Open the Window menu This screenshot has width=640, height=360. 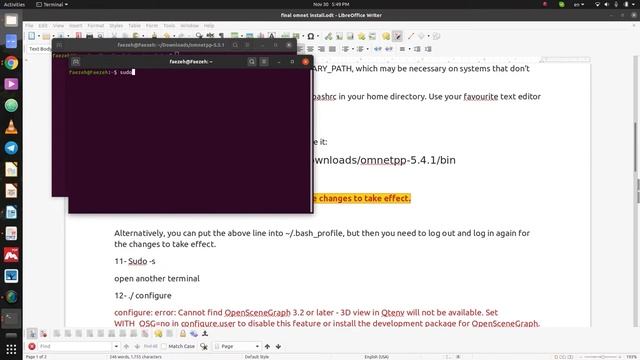[x=189, y=25]
